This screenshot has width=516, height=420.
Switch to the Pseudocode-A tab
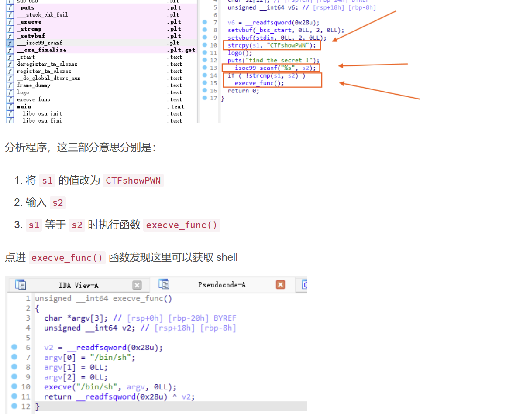222,285
